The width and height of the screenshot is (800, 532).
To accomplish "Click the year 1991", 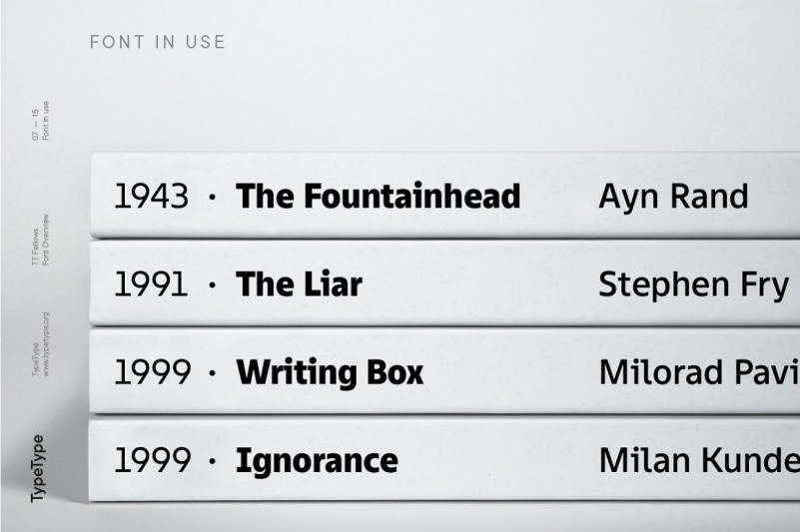I will click(x=151, y=284).
